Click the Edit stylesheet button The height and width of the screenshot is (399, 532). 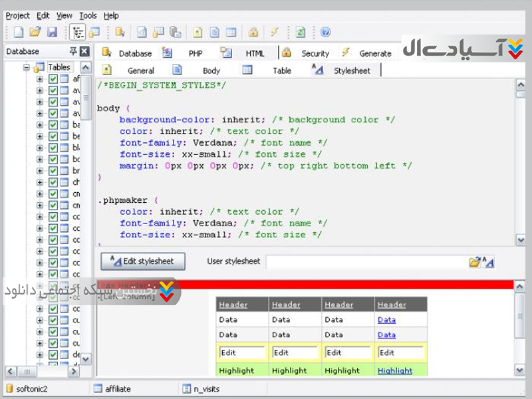142,261
